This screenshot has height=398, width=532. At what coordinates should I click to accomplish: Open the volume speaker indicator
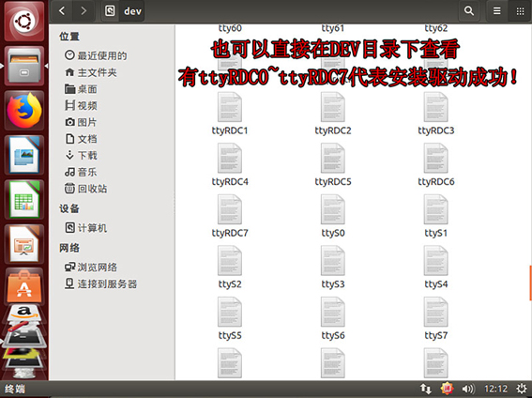coord(468,389)
